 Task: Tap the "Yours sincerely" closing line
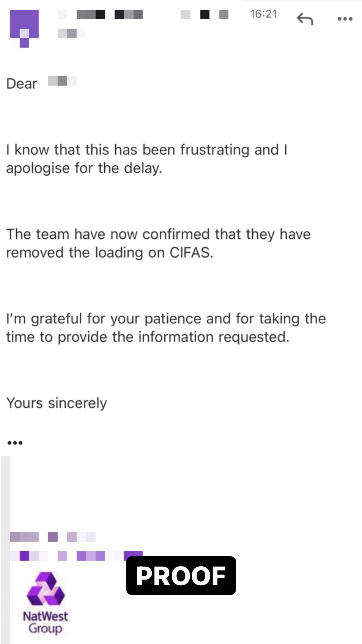[57, 403]
